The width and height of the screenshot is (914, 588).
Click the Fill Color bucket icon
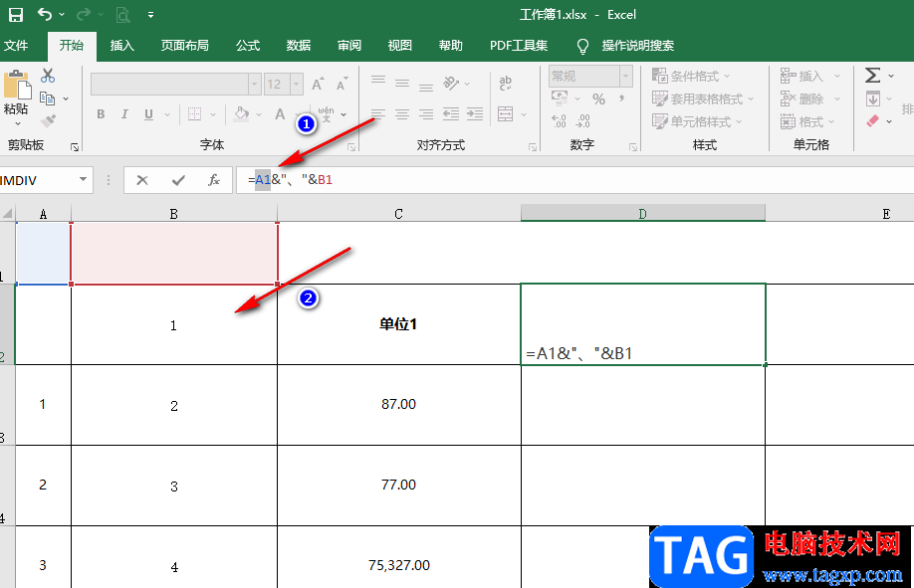[241, 114]
